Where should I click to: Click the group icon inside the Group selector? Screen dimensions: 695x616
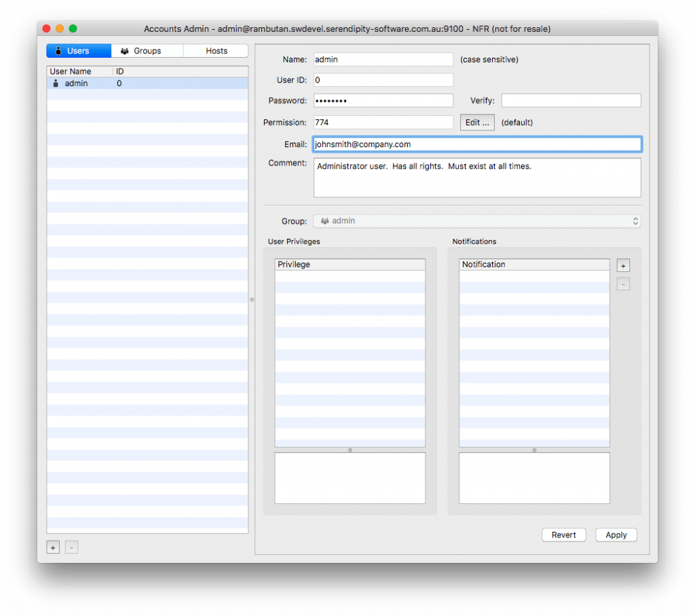324,220
